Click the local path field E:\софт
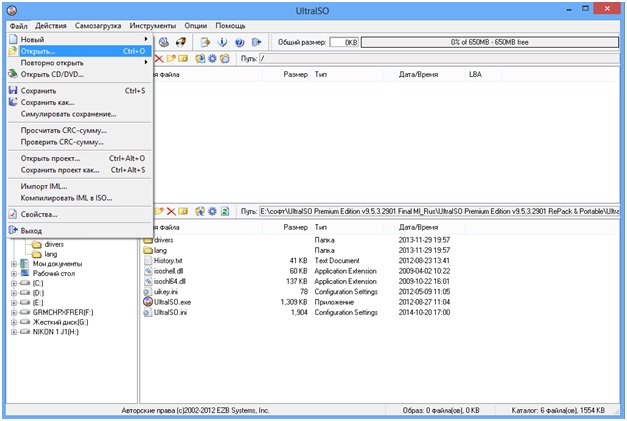The width and height of the screenshot is (627, 421). [x=439, y=211]
